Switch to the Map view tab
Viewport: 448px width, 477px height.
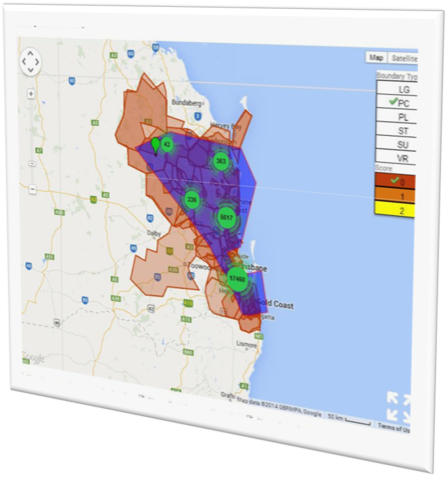[x=376, y=58]
